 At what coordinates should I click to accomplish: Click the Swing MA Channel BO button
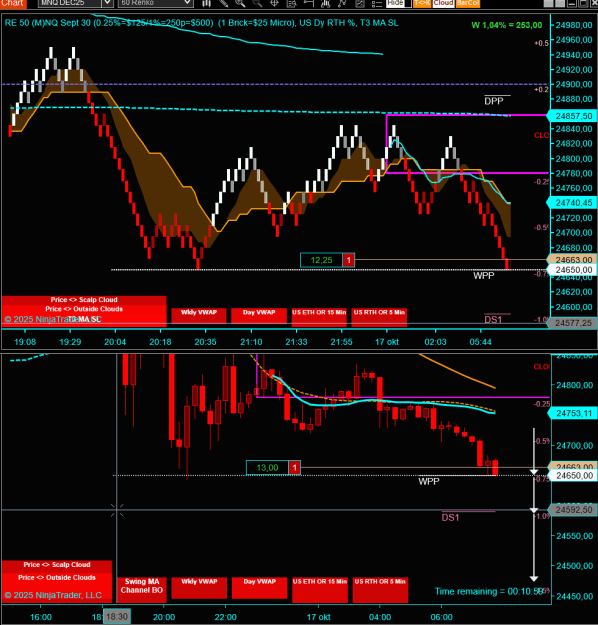pyautogui.click(x=142, y=588)
